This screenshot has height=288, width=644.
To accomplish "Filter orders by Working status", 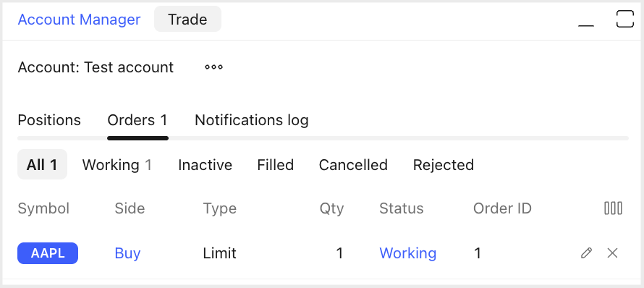I will coord(117,165).
